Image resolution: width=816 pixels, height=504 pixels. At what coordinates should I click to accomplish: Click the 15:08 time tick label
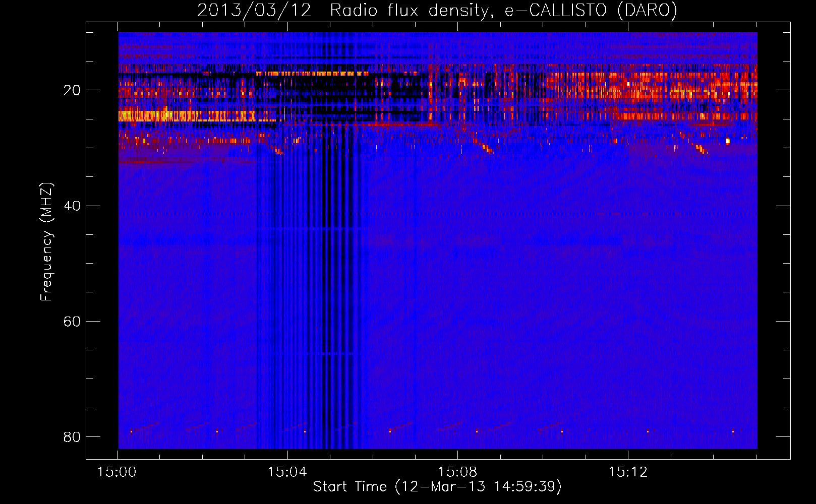pos(458,472)
